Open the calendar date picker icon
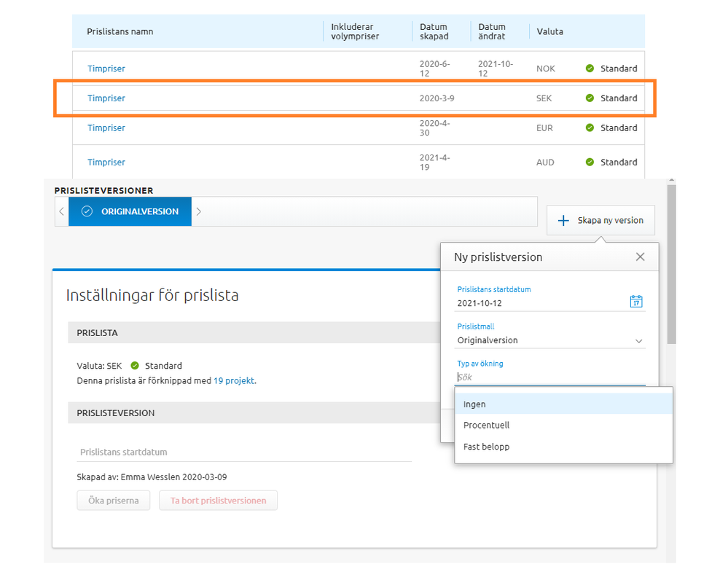 [x=635, y=302]
